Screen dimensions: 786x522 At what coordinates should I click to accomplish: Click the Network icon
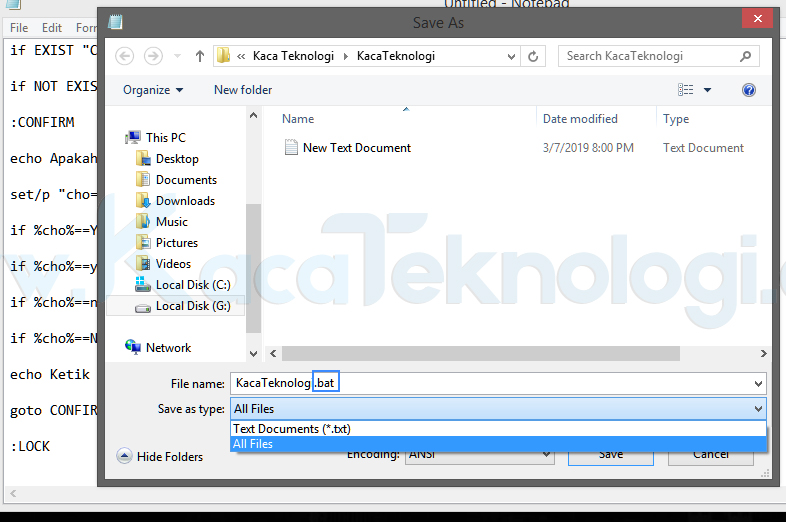tap(133, 346)
